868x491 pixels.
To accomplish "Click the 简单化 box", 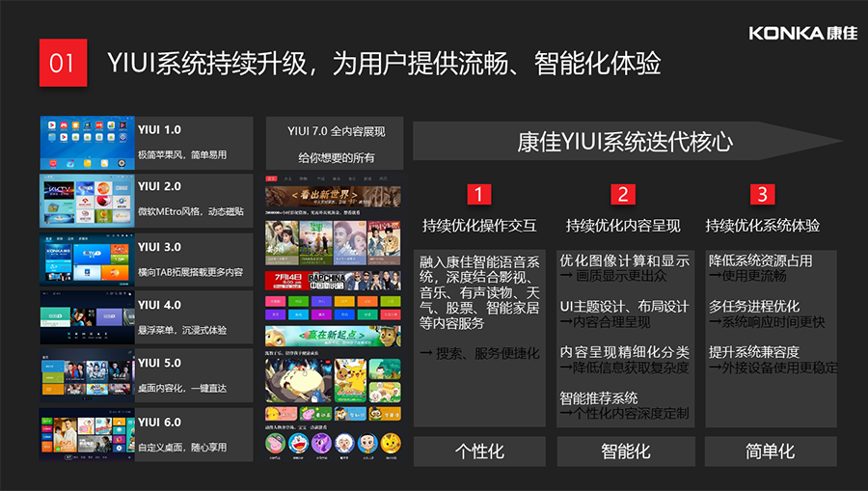I will (x=771, y=451).
